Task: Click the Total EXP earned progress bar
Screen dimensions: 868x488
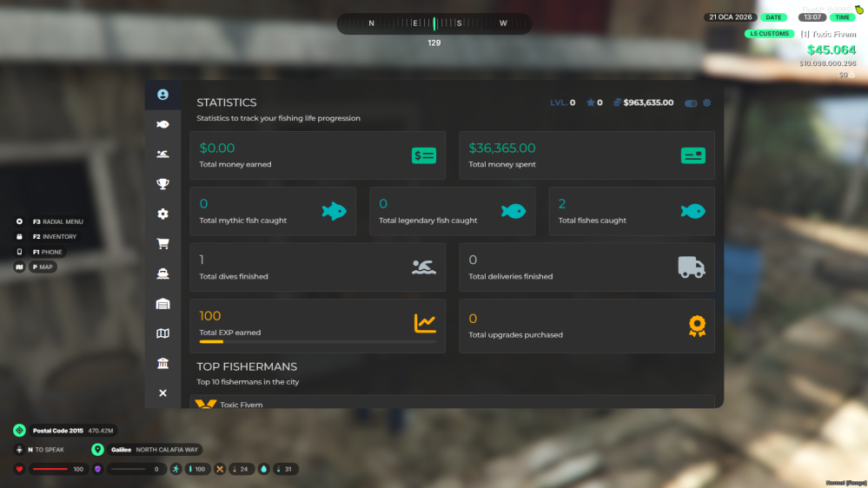Action: pos(317,342)
